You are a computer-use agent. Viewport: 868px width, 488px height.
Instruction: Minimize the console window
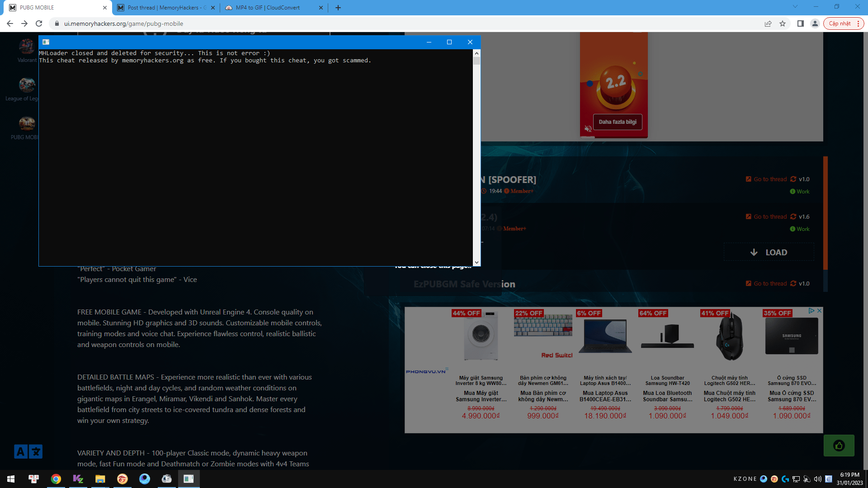(429, 42)
